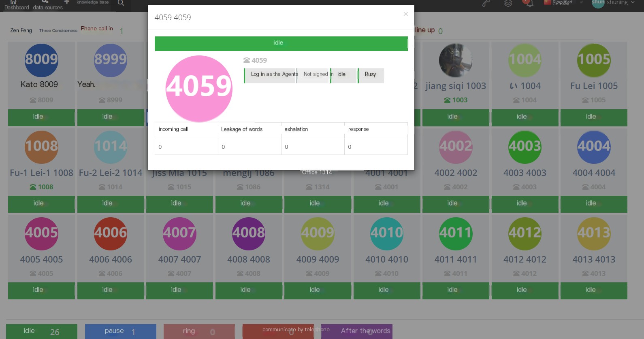Click the 8009 Kato agent avatar
Screen dimensions: 644x339
(x=41, y=60)
